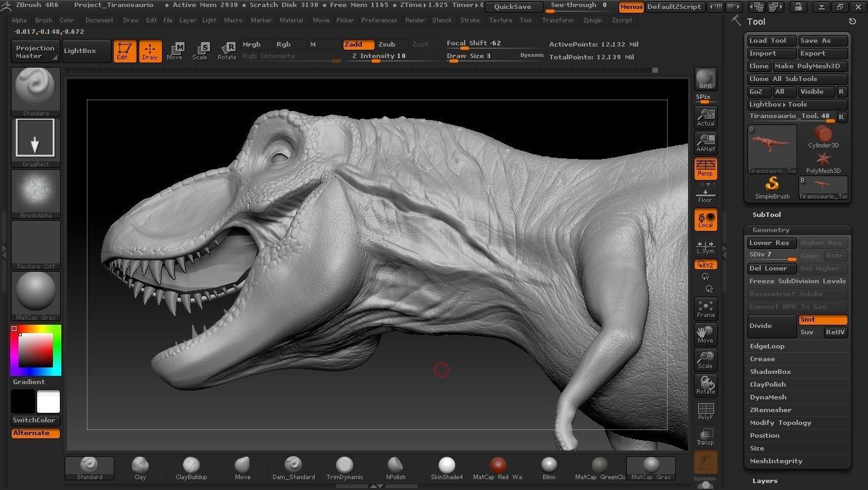The image size is (868, 490).
Task: Select the Dam_Standard brush
Action: 294,468
